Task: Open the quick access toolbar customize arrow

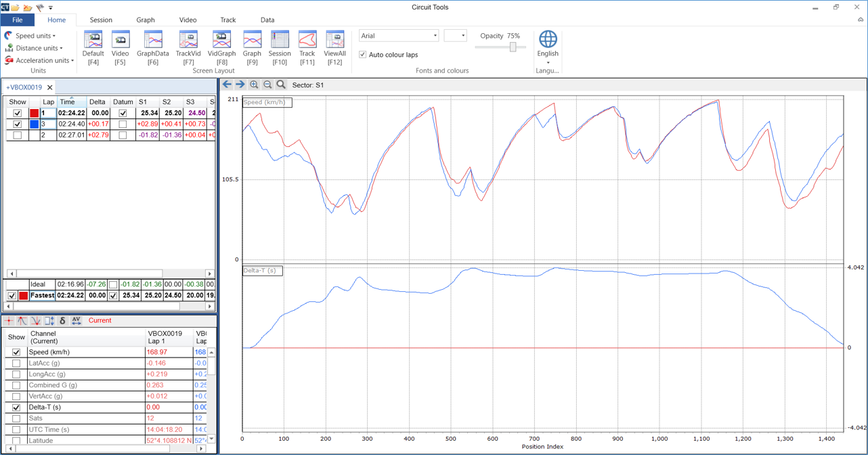Action: click(51, 8)
